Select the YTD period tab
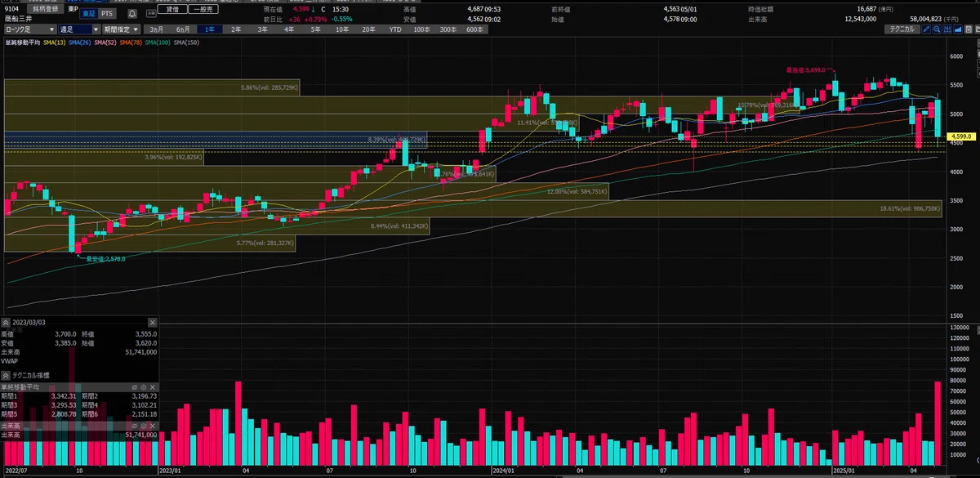This screenshot has width=980, height=478. pyautogui.click(x=395, y=29)
